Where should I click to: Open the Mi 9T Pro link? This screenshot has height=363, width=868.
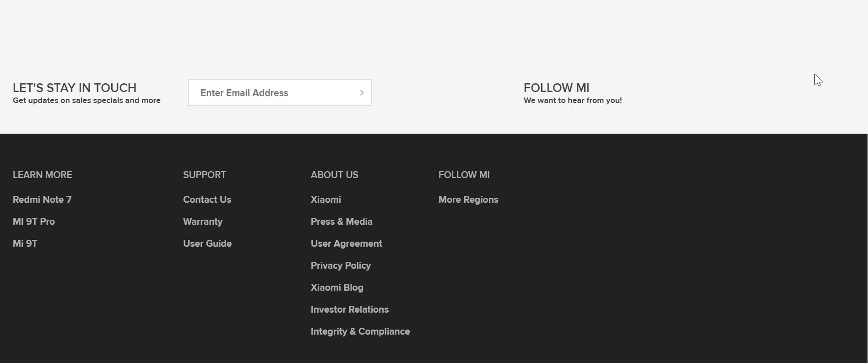pos(34,222)
